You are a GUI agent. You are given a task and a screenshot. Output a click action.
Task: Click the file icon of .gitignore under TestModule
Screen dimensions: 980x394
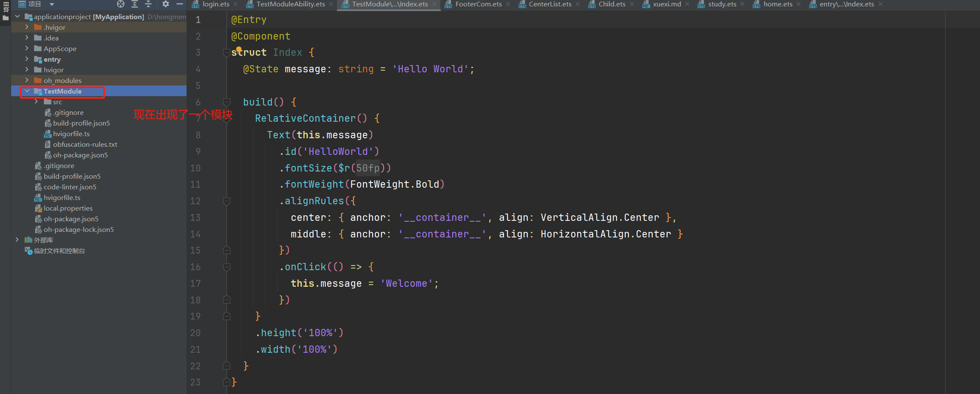48,113
